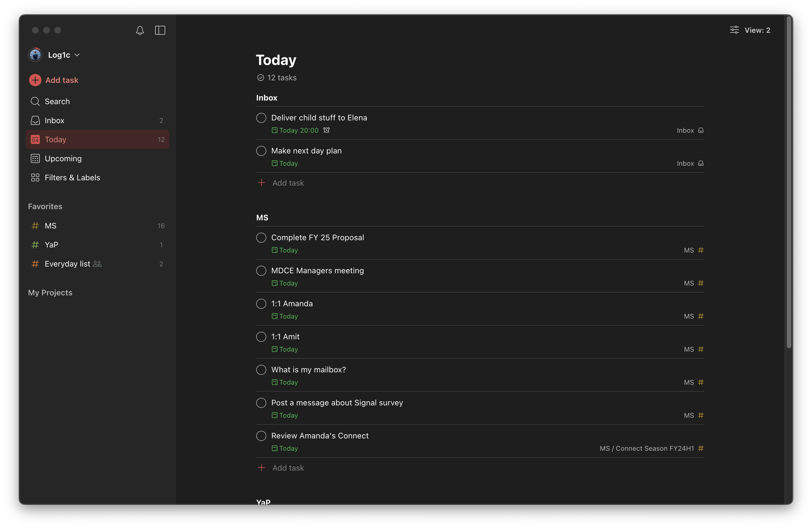Collapse the MS group header
This screenshot has width=812, height=528.
[262, 218]
